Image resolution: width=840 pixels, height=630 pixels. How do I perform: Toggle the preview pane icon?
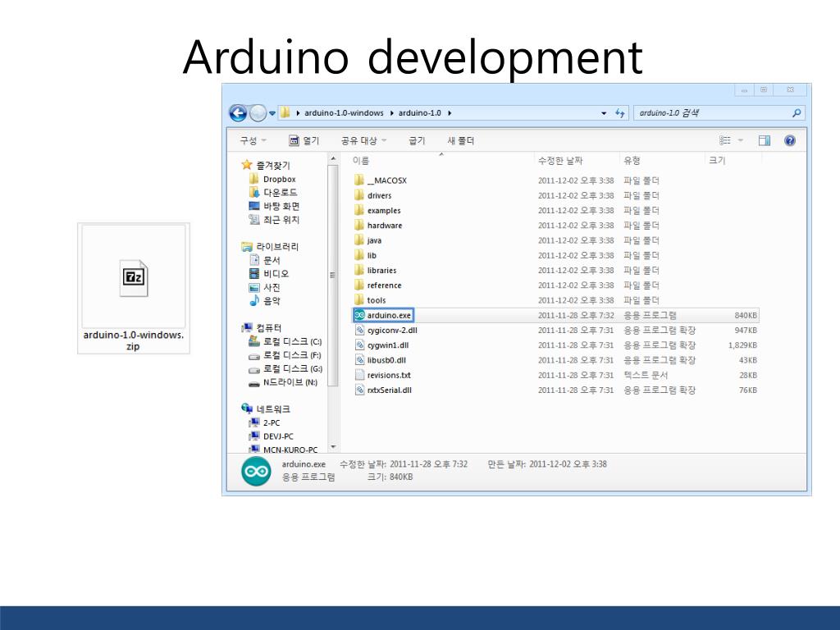click(765, 140)
